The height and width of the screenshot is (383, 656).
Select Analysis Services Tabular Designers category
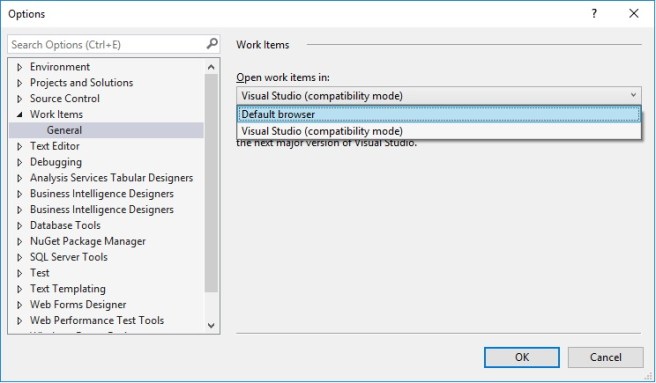(112, 178)
